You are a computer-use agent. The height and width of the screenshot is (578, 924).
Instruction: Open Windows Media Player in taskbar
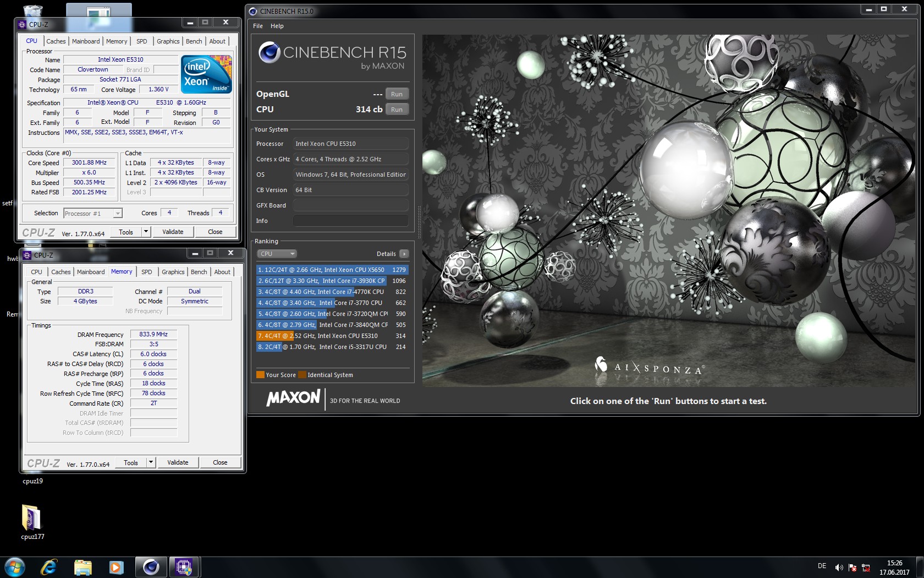point(116,567)
